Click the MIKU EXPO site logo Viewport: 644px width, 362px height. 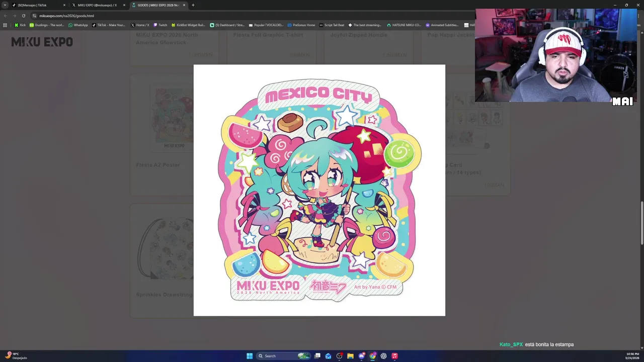pos(42,42)
